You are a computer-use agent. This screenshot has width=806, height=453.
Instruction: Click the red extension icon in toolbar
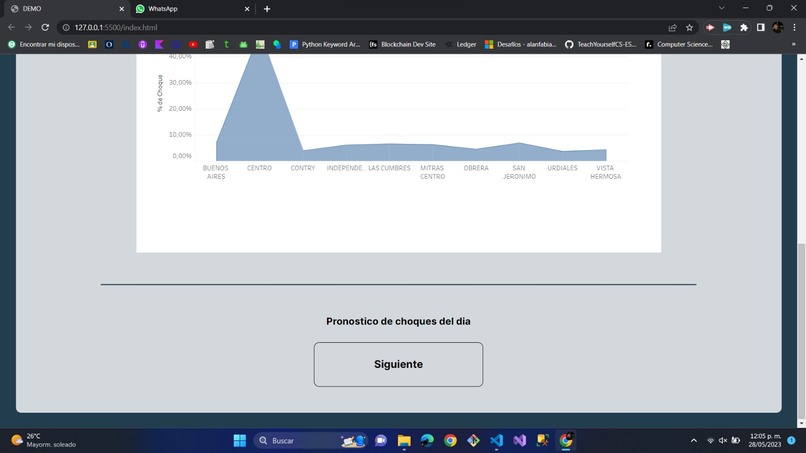pos(710,27)
